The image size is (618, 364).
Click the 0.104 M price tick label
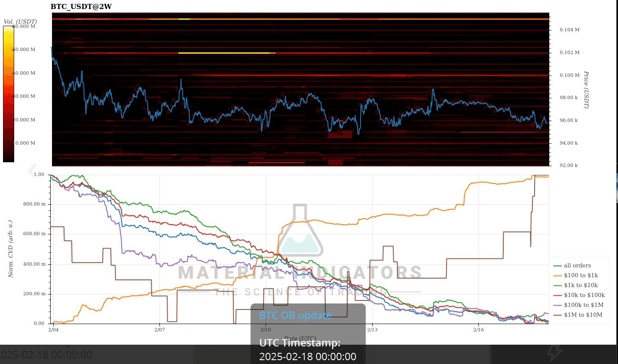[569, 30]
